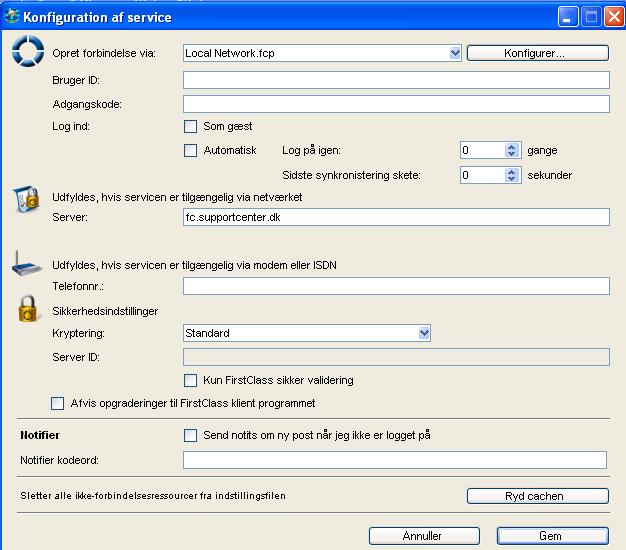626x550 pixels.
Task: Focus the Notifier kodeord input field
Action: tap(395, 460)
